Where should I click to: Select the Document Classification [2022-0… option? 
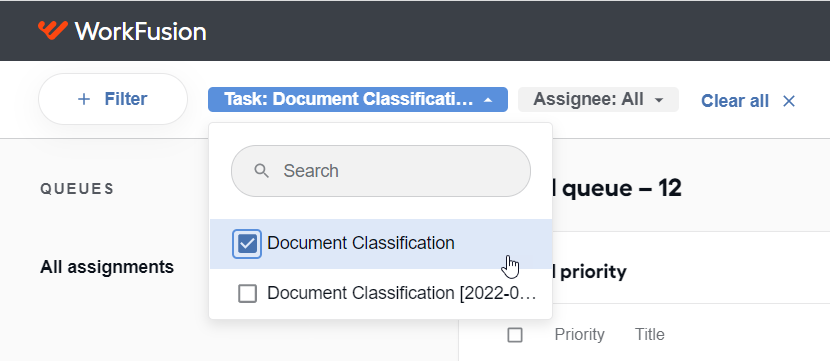pos(381,293)
